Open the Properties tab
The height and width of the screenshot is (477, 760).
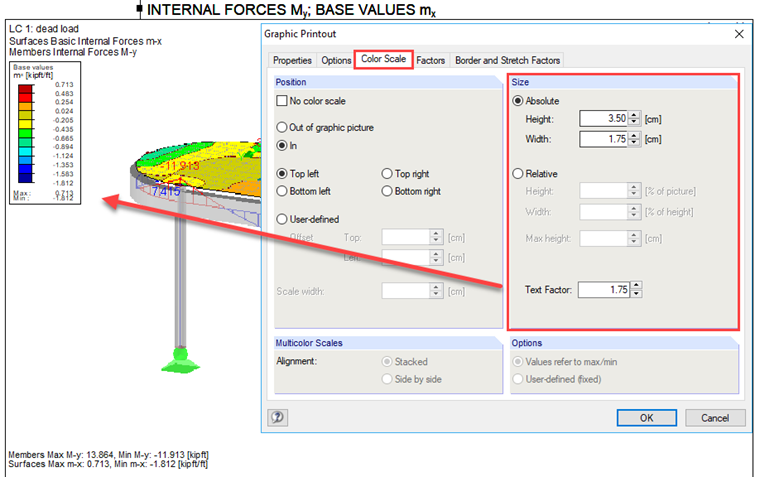(292, 60)
